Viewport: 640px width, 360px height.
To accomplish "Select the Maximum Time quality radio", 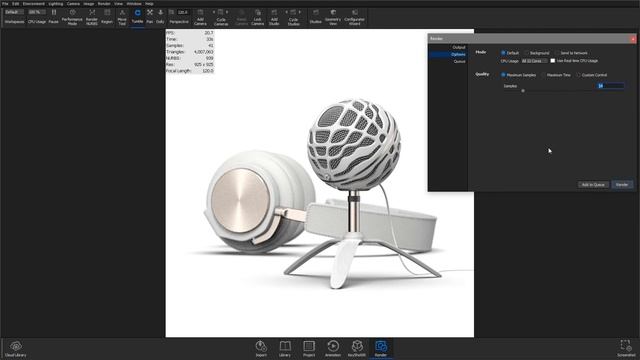I will tap(544, 75).
